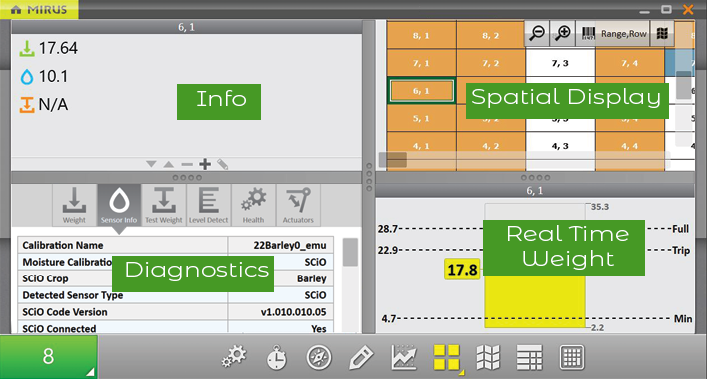Click the diagnostics table vertical scrollbar
Image resolution: width=707 pixels, height=379 pixels.
[x=350, y=252]
